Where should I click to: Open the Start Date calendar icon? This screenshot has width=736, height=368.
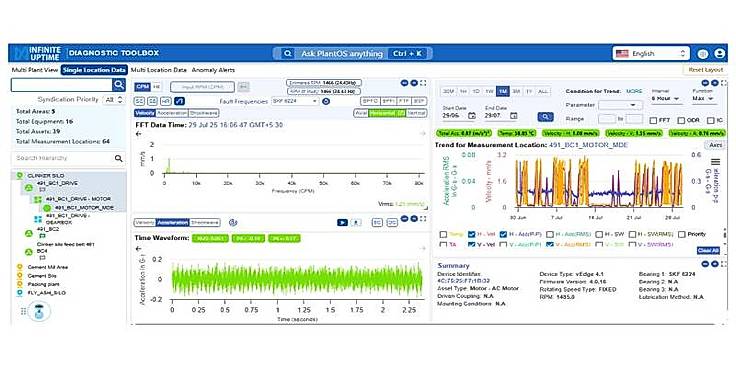[x=472, y=115]
